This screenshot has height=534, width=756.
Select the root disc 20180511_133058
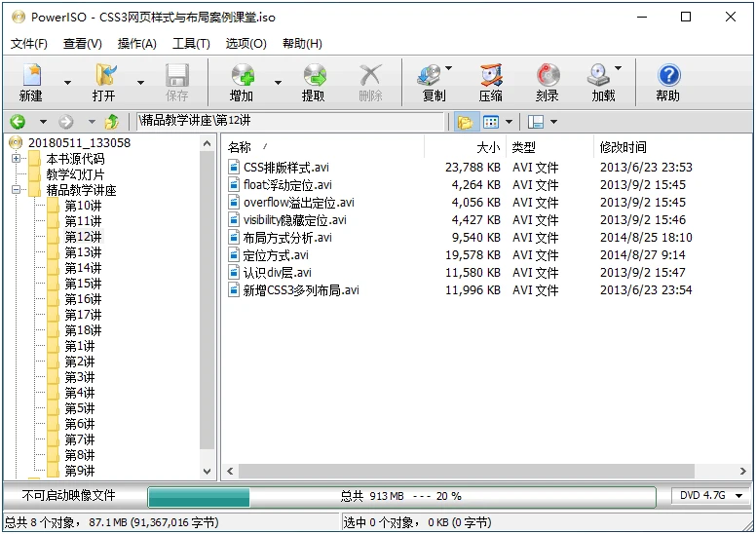point(79,143)
